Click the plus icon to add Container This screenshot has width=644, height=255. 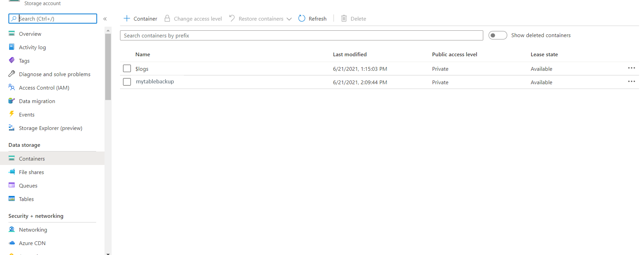[127, 18]
